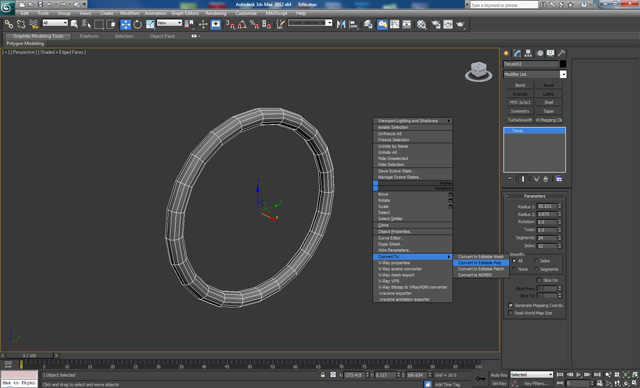Activate the Select Object tool

74,24
